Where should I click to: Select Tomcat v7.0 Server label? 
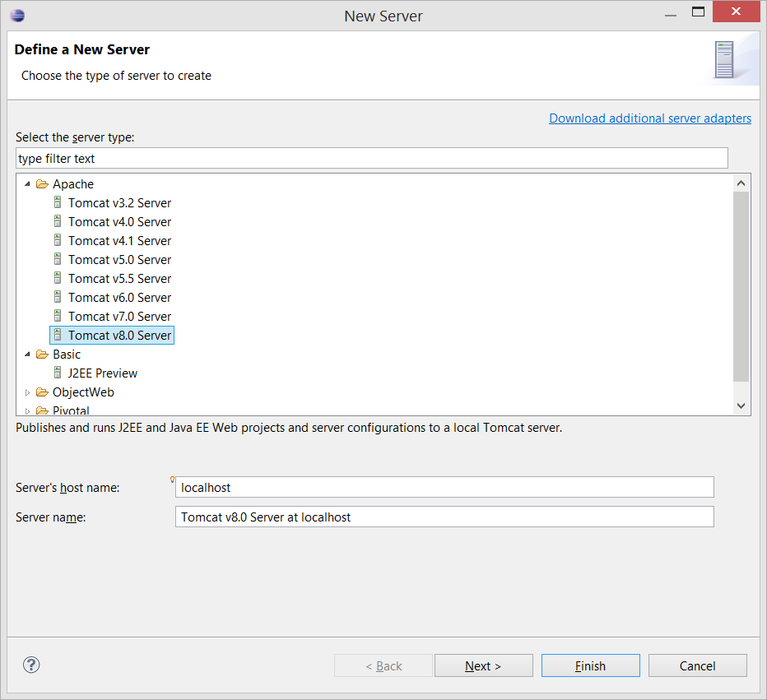coord(120,316)
